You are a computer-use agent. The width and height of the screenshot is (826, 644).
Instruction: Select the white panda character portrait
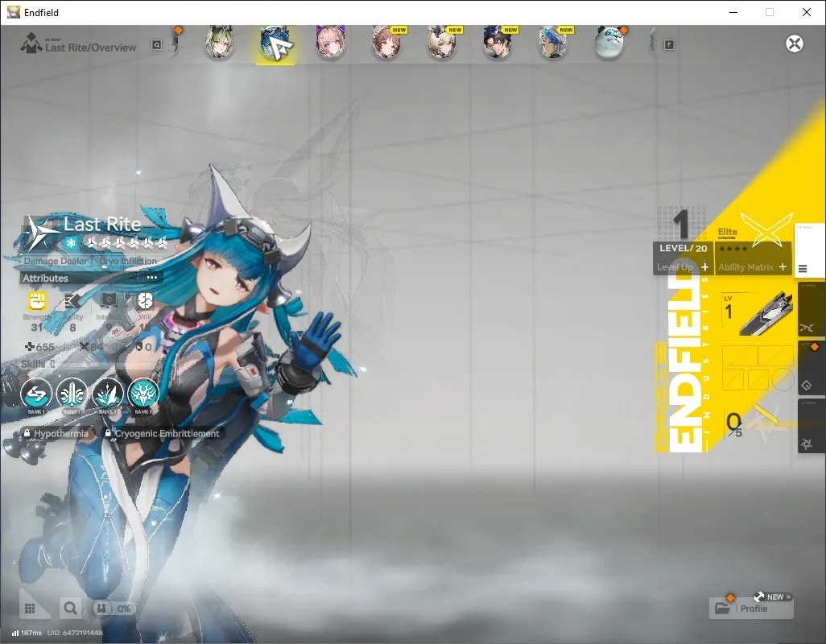pyautogui.click(x=609, y=43)
